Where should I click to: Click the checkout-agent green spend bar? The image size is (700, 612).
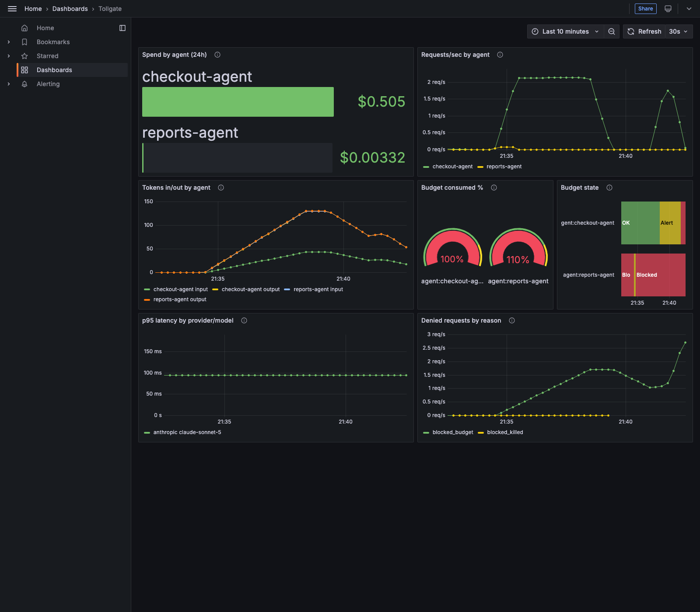238,102
